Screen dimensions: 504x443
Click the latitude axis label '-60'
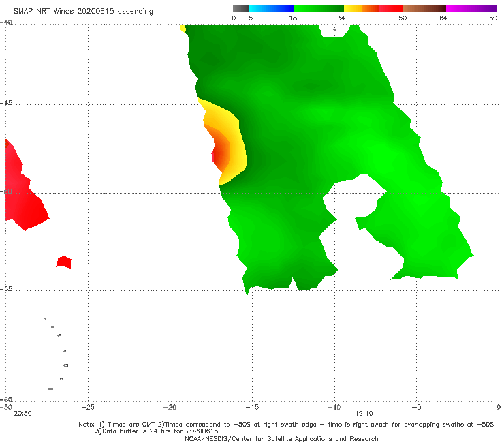tap(6, 399)
